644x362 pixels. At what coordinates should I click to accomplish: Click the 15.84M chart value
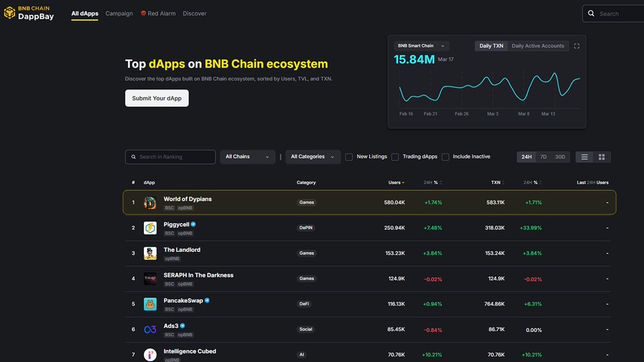414,60
